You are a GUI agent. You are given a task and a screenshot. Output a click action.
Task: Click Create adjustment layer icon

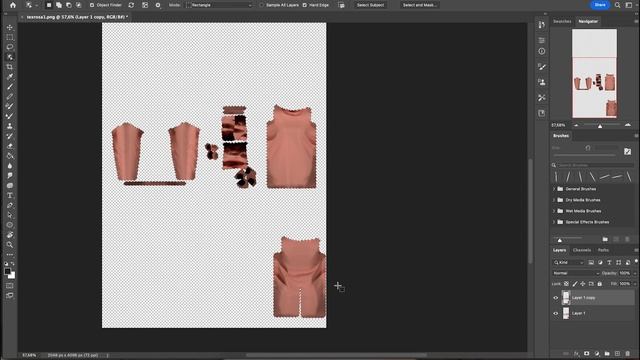point(597,353)
